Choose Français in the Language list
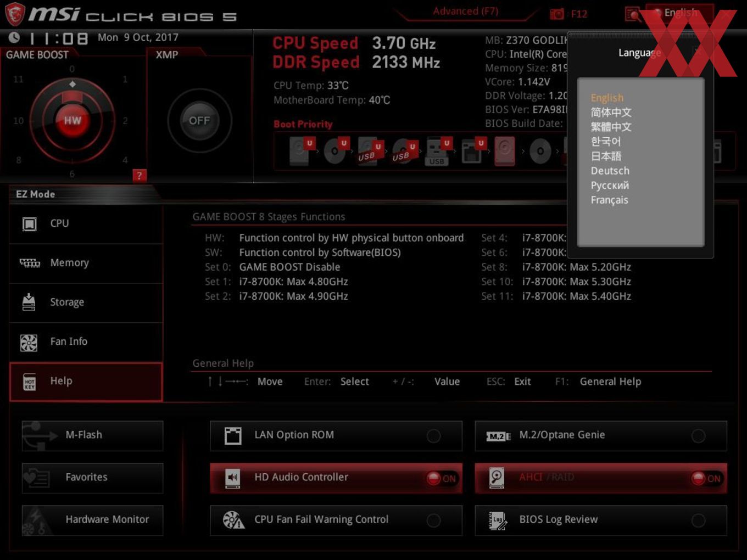The width and height of the screenshot is (747, 560). coord(609,200)
